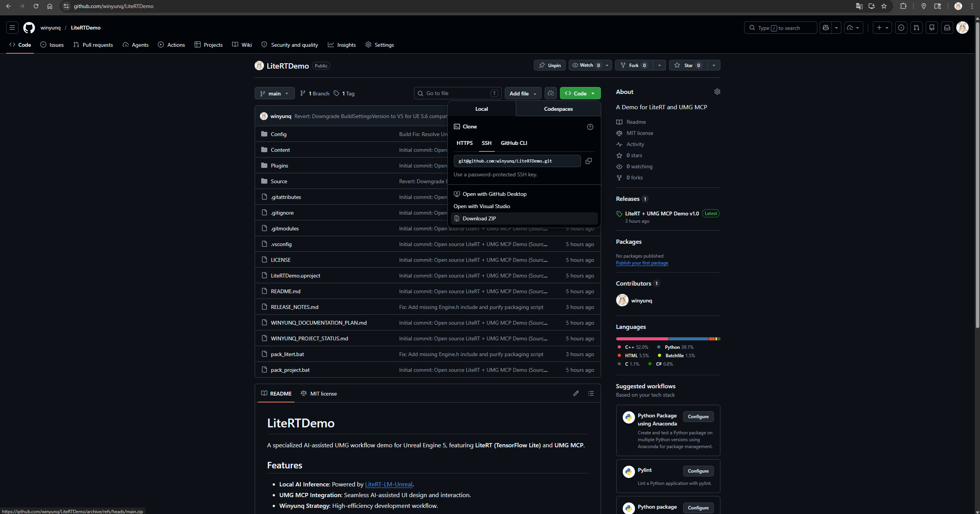
Task: Click Download ZIP in the Code popup
Action: tap(524, 218)
